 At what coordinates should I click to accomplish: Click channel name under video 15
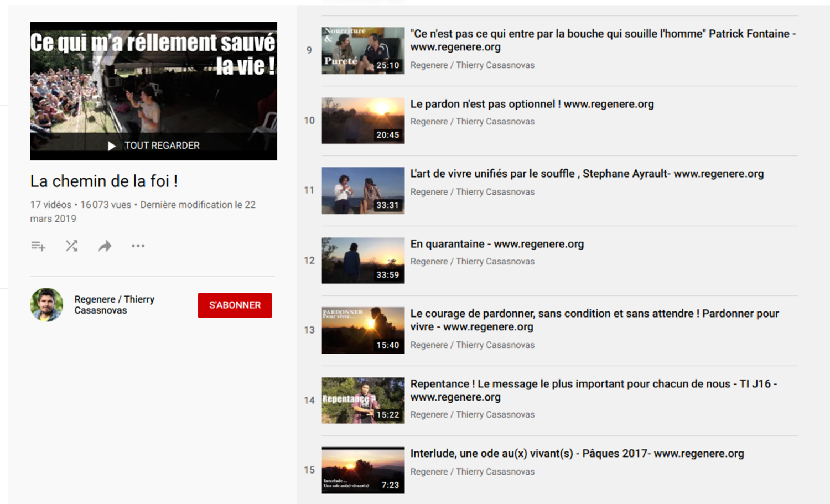[472, 472]
